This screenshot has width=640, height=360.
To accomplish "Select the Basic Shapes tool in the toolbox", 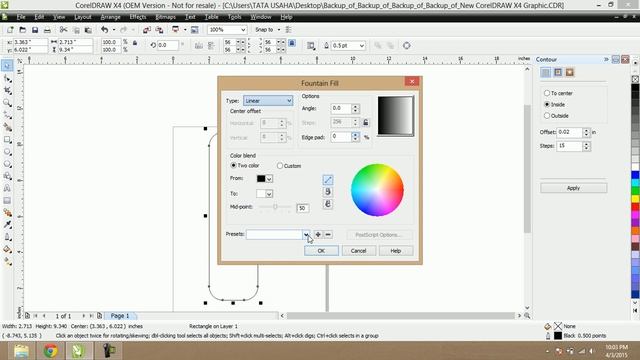I will pos(7,176).
